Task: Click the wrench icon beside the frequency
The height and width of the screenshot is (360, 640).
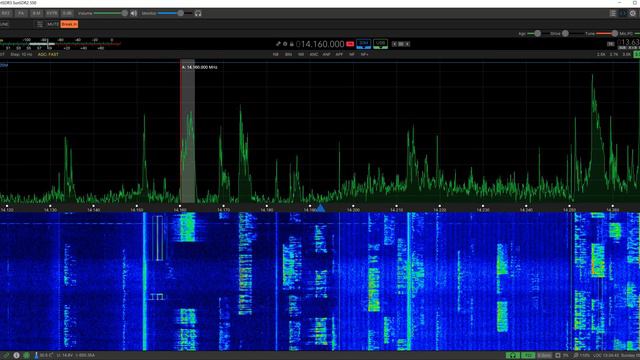Action: pos(278,44)
